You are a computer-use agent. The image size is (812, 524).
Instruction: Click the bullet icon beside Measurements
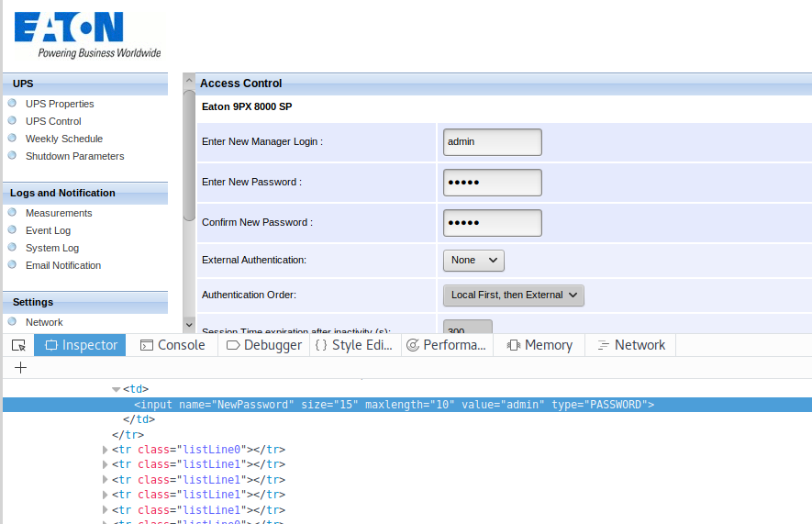(x=13, y=212)
